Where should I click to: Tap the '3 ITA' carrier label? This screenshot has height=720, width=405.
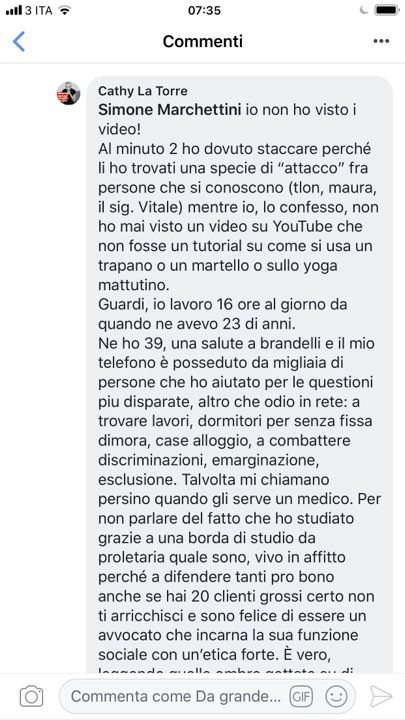pyautogui.click(x=39, y=10)
